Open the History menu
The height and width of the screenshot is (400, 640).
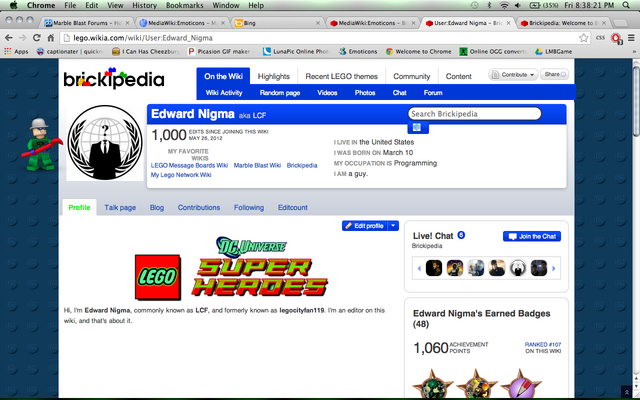point(144,5)
